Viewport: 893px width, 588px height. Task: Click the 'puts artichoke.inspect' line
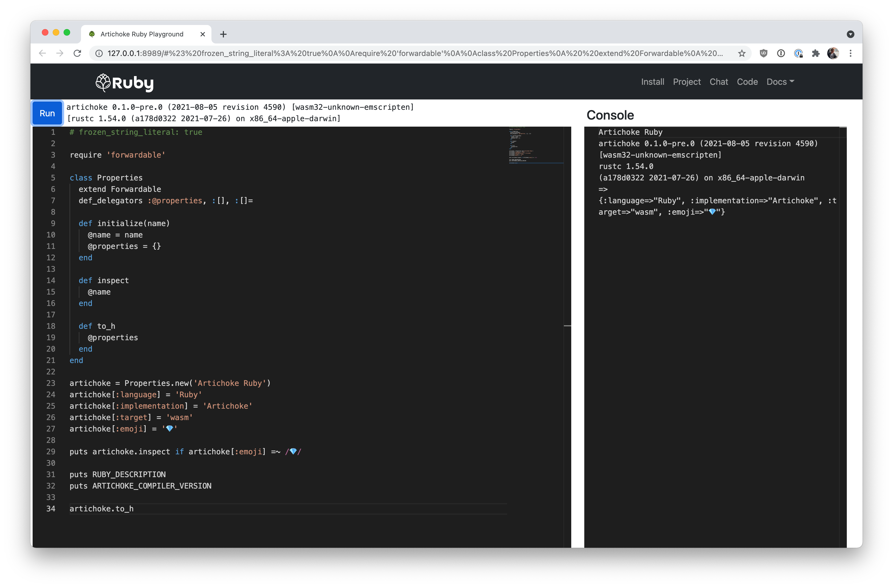click(185, 451)
